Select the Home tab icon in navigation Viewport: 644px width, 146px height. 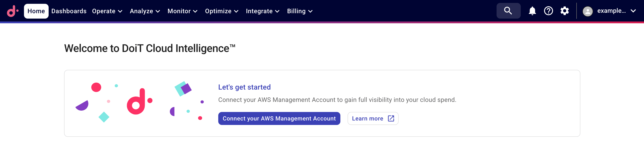(36, 11)
